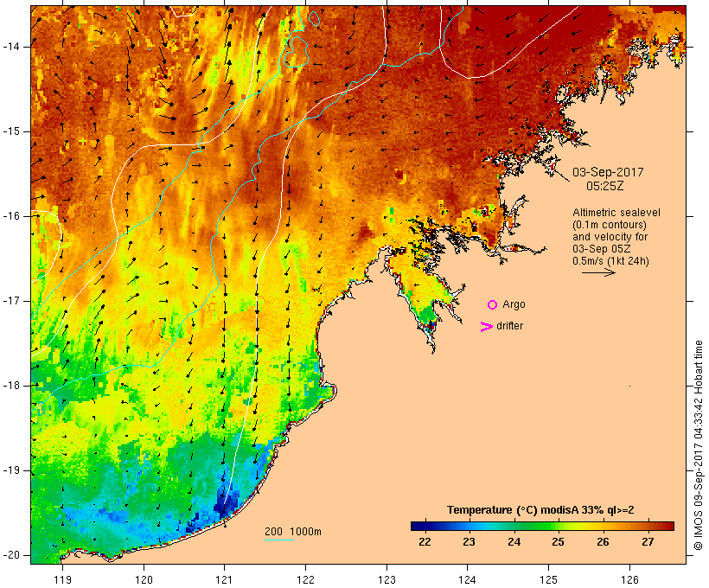This screenshot has height=588, width=709.
Task: Click the -17 latitude axis label
Action: [x=11, y=301]
